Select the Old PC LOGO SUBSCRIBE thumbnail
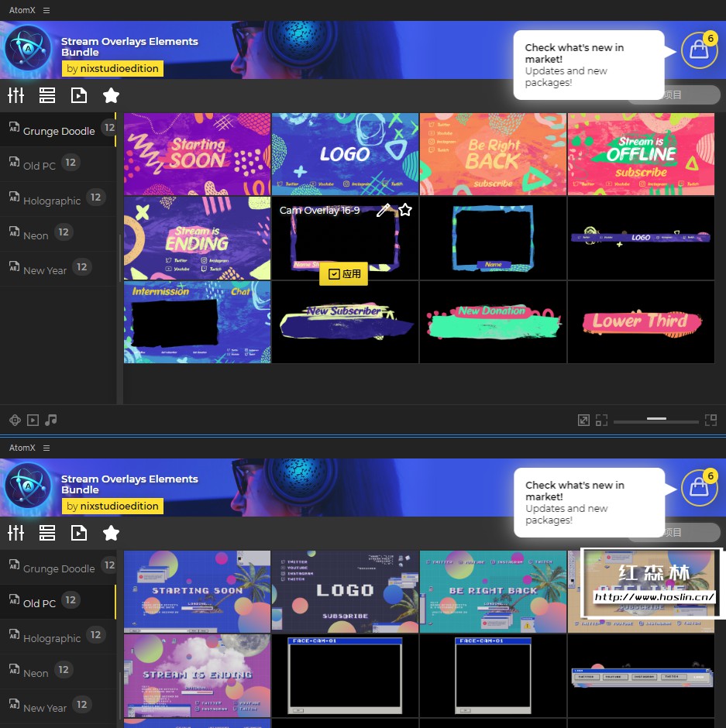The image size is (726, 728). pos(345,592)
